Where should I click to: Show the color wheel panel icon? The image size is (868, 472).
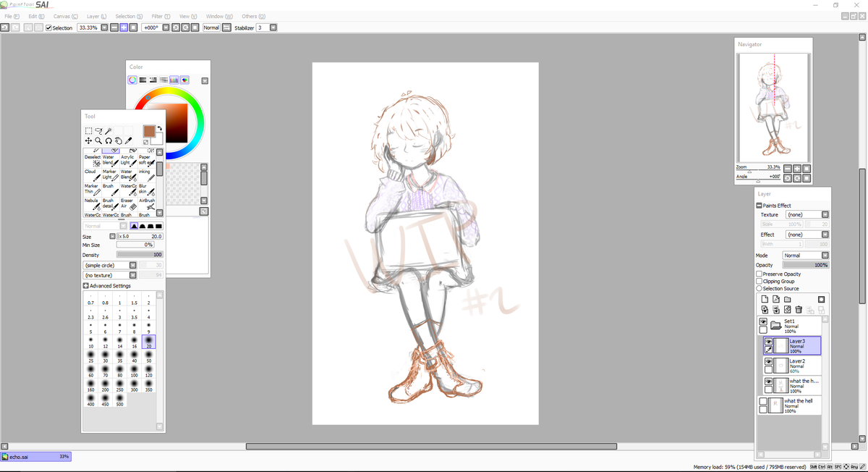(133, 80)
